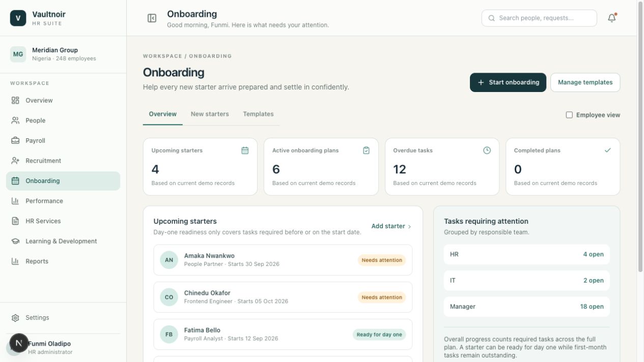Open the HR 4 open tasks row
This screenshot has width=644, height=362.
pos(527,254)
